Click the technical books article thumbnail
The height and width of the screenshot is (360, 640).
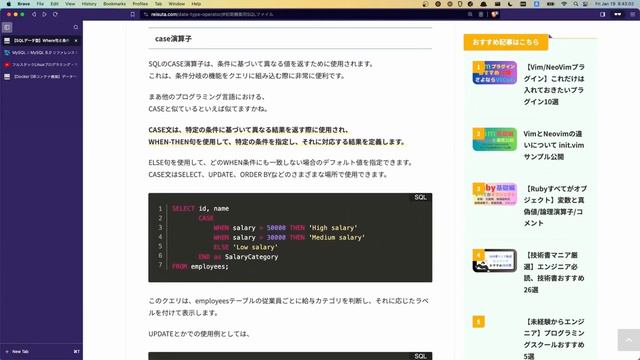tap(495, 260)
